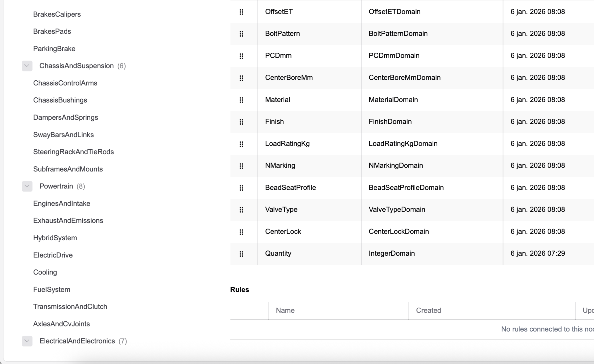This screenshot has height=364, width=594.
Task: Select BrakesCalipers in the tree
Action: click(57, 14)
